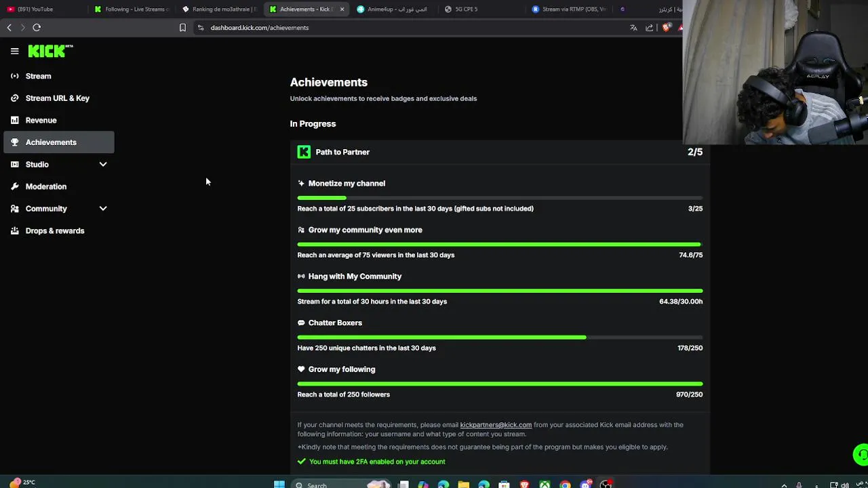Image resolution: width=868 pixels, height=488 pixels.
Task: Open Copilot from the taskbar
Action: click(423, 485)
